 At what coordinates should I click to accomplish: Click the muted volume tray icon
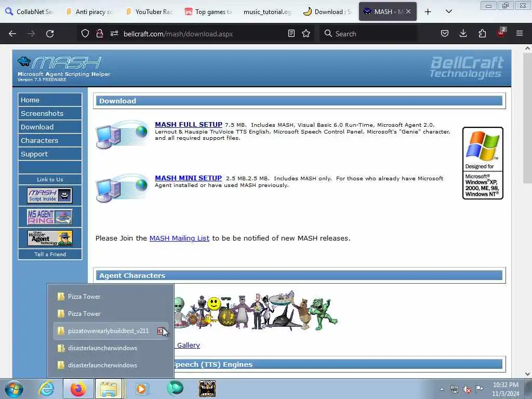[x=467, y=390]
